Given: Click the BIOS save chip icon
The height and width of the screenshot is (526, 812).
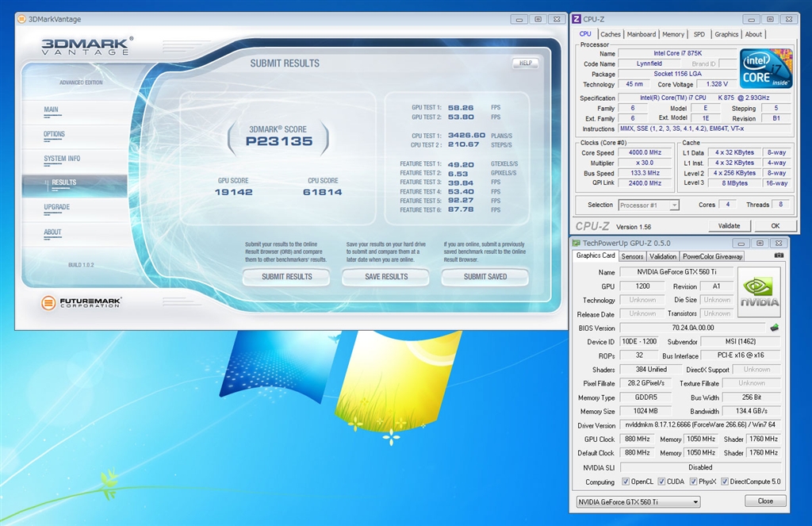Looking at the screenshot, I should point(774,327).
